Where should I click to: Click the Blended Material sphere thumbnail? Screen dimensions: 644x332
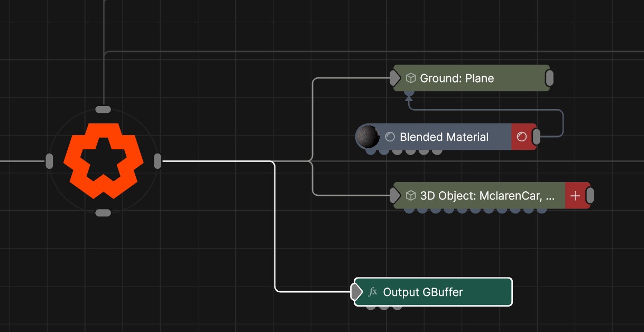pyautogui.click(x=367, y=137)
